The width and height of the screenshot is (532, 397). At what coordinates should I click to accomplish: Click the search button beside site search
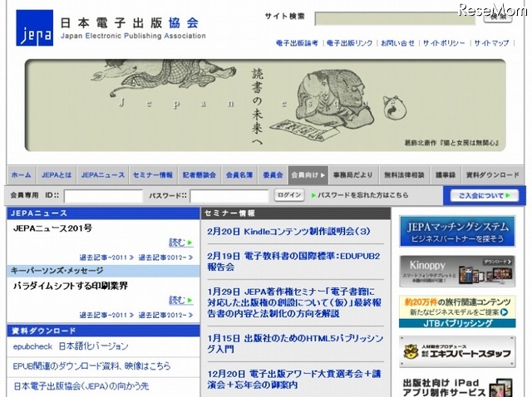coord(498,17)
